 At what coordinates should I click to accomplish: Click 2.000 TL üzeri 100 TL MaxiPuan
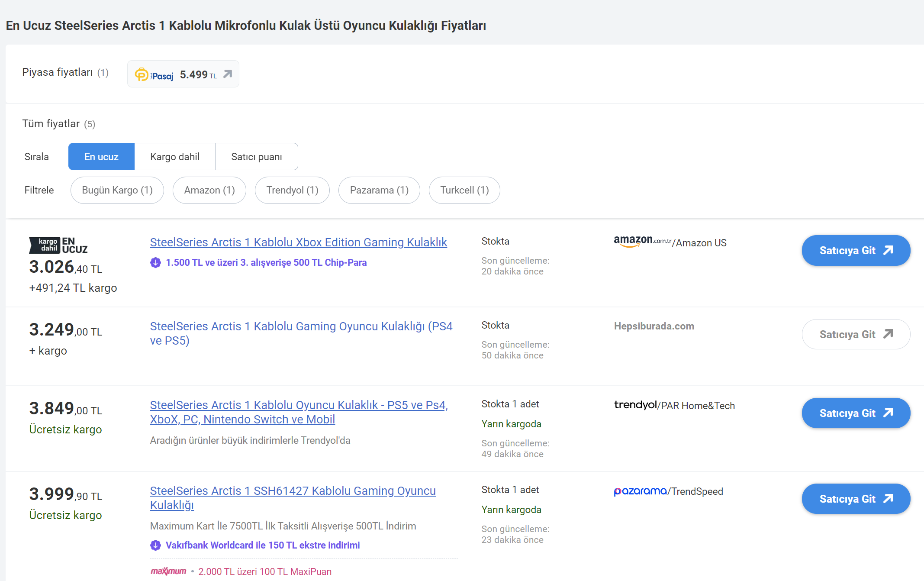[265, 571]
